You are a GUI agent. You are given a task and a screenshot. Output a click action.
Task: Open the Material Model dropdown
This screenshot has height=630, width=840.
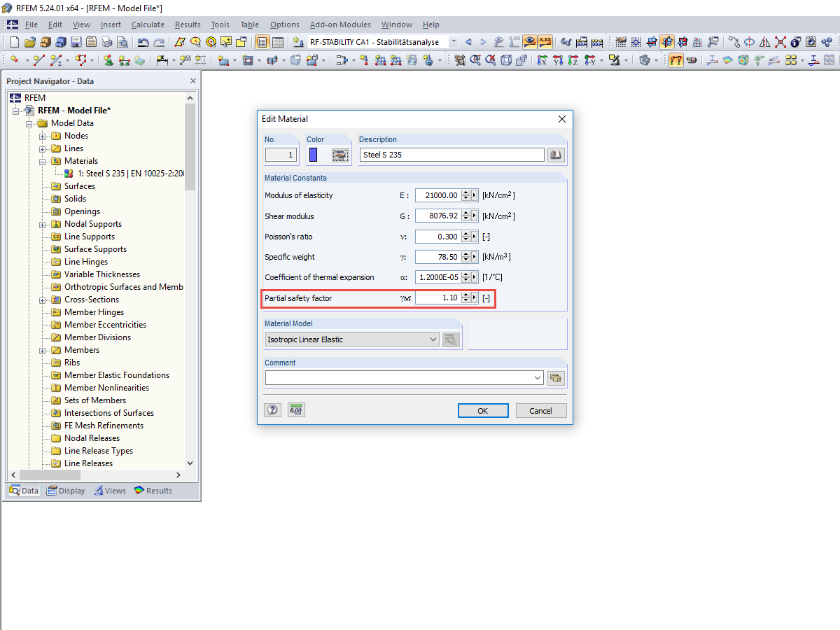(433, 339)
